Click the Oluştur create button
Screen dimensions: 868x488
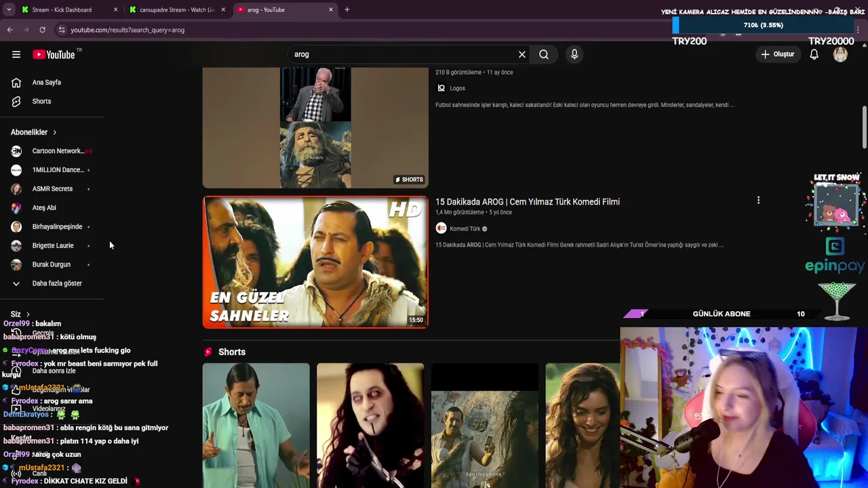(778, 54)
